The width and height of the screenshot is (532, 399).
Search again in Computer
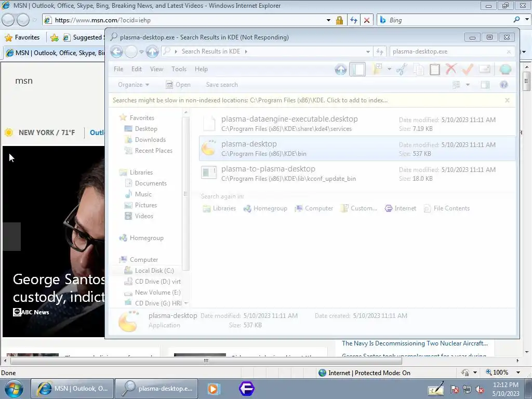[314, 208]
